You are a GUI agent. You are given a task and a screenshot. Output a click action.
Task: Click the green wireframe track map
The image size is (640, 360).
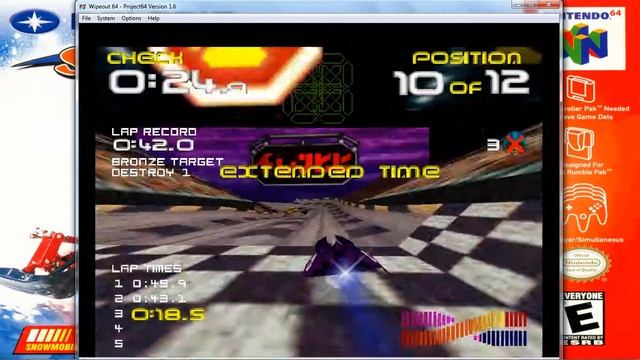point(318,89)
